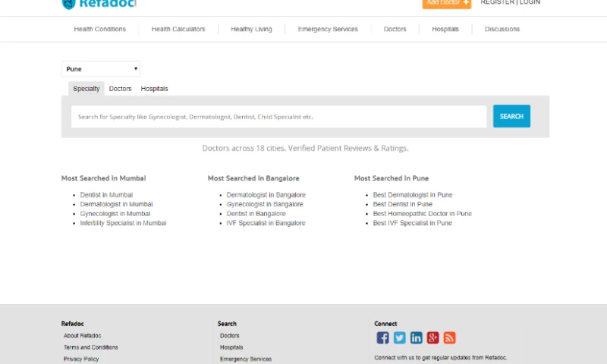Open Gynecologist in Mumbai link
Viewport: 607px width, 364px height.
(115, 214)
